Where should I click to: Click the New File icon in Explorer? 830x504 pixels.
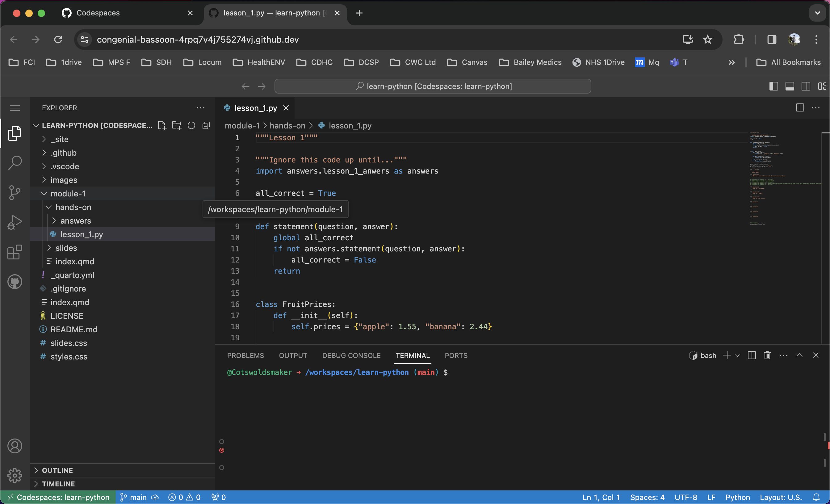[x=162, y=126]
